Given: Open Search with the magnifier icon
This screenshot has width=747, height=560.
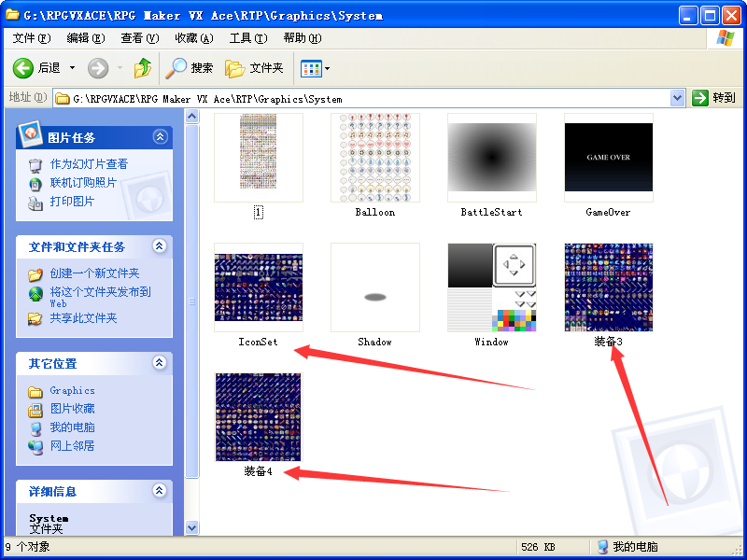Looking at the screenshot, I should pyautogui.click(x=176, y=68).
